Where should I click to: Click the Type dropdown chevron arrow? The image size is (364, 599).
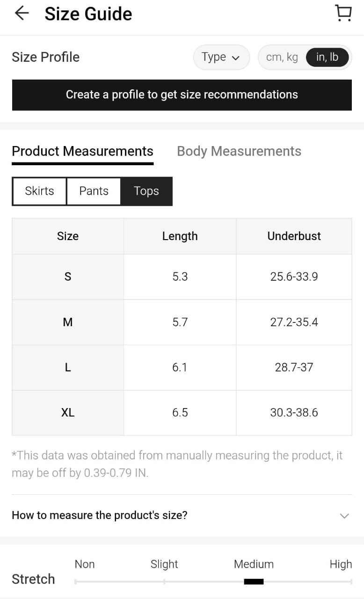click(236, 58)
